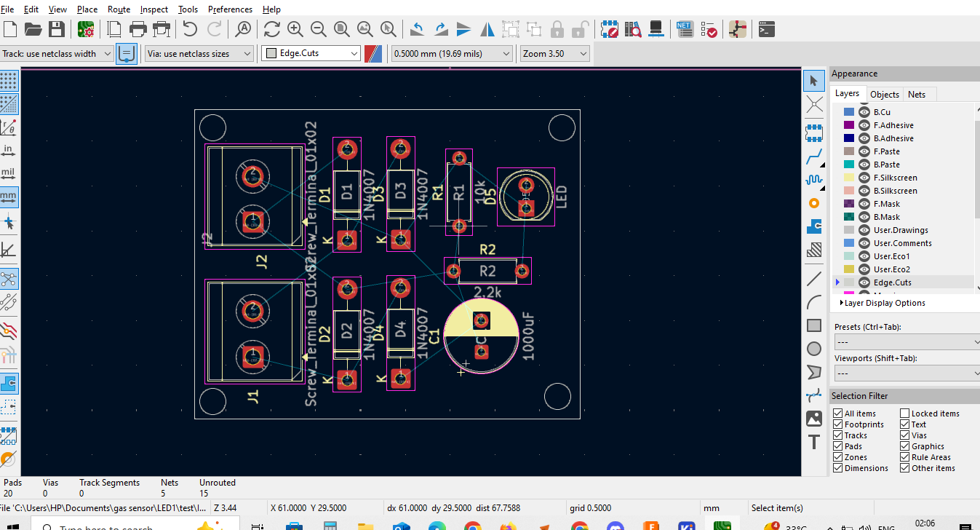Hide the User.Drawings layer
This screenshot has width=980, height=530.
[x=864, y=230]
